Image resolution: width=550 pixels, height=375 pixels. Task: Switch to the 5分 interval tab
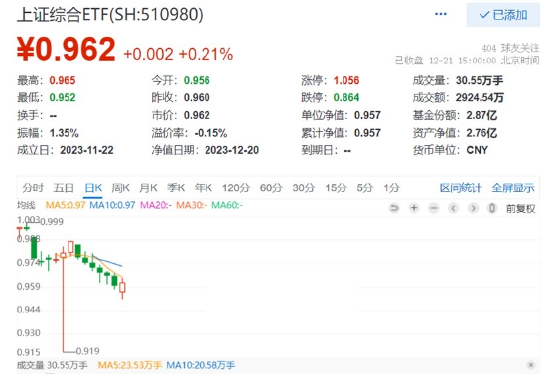tap(364, 188)
